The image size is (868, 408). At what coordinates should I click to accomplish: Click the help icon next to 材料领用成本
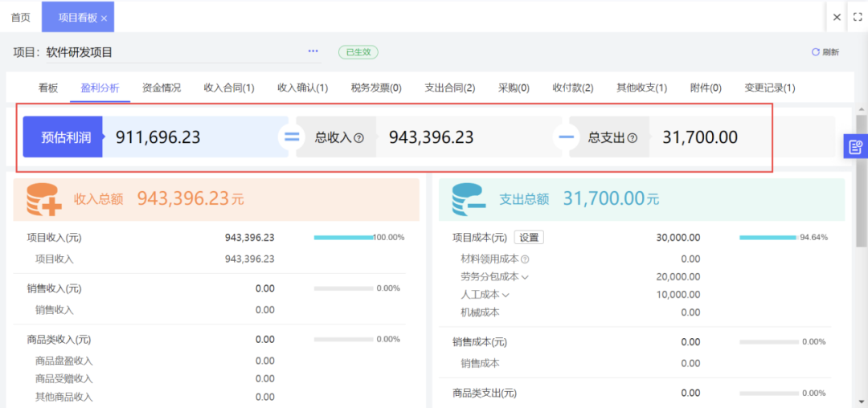coord(525,259)
